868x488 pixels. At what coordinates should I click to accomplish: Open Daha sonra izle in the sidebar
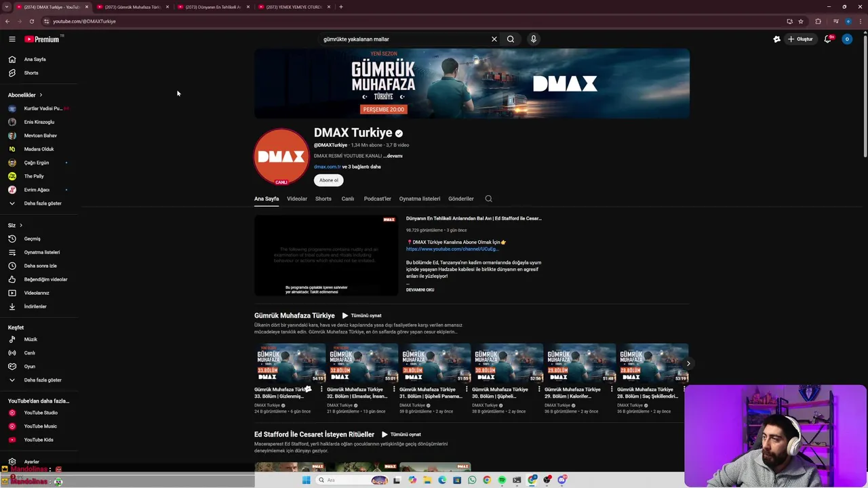tap(39, 266)
